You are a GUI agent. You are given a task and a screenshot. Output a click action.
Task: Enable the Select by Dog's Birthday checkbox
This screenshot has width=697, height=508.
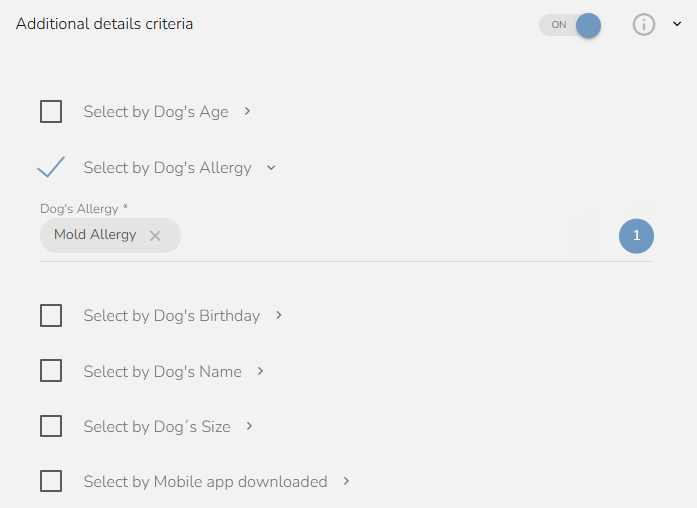click(51, 315)
